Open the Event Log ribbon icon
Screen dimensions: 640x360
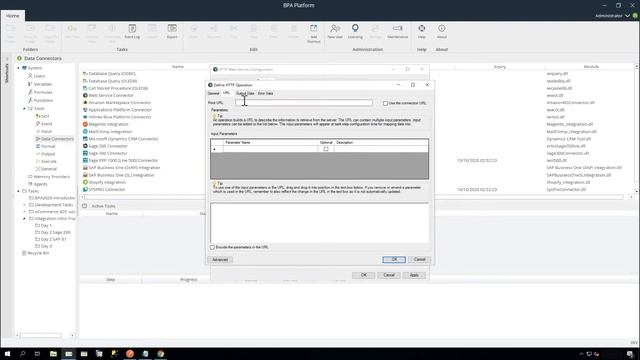click(132, 31)
